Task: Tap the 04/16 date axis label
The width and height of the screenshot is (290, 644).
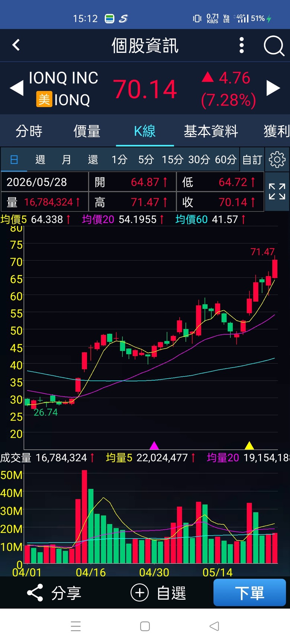Action: [x=91, y=572]
